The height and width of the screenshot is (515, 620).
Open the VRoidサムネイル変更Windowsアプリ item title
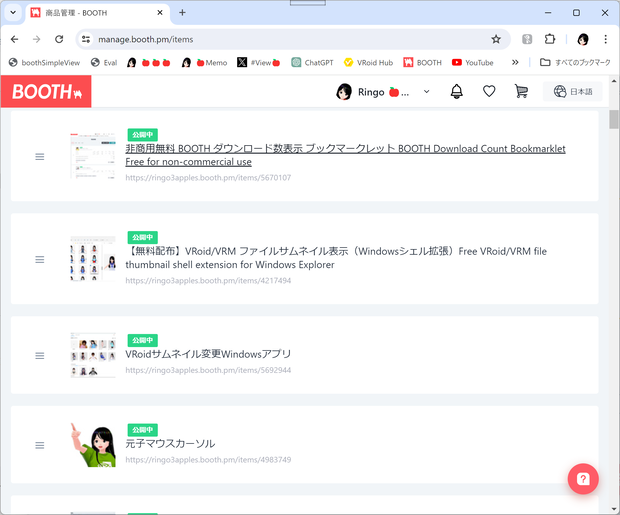point(208,354)
